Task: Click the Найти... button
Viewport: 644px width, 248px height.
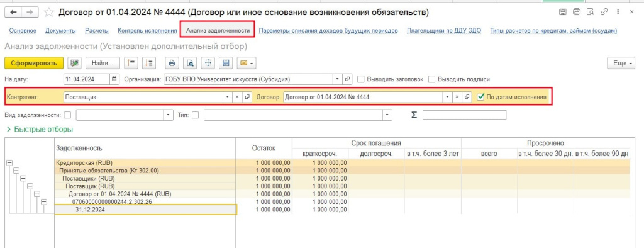Action: (103, 63)
